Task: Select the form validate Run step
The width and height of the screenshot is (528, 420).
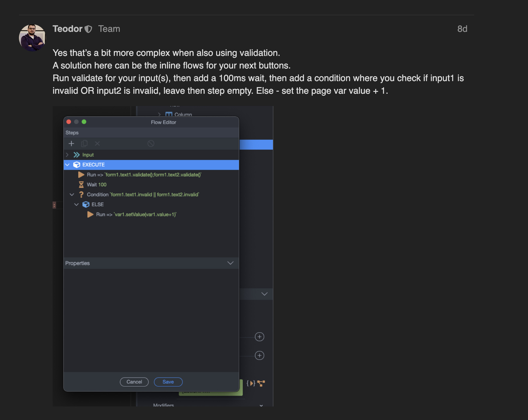Action: [x=144, y=175]
